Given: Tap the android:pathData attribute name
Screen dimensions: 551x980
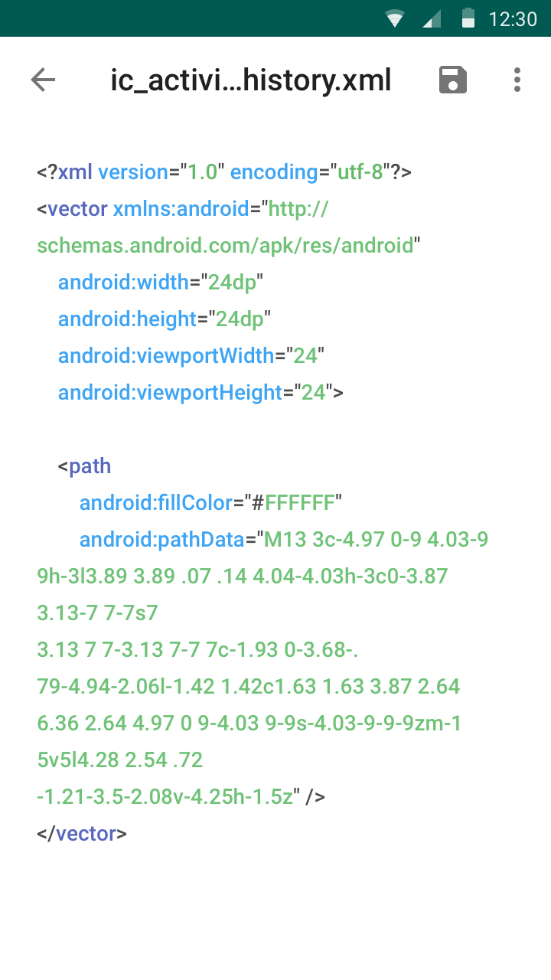Looking at the screenshot, I should click(161, 540).
